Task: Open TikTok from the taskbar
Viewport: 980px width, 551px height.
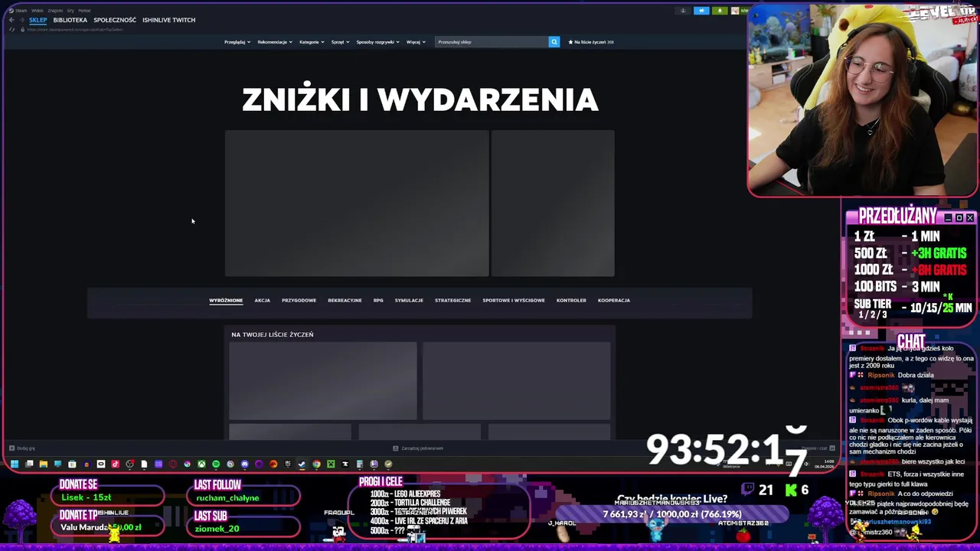Action: [x=115, y=464]
